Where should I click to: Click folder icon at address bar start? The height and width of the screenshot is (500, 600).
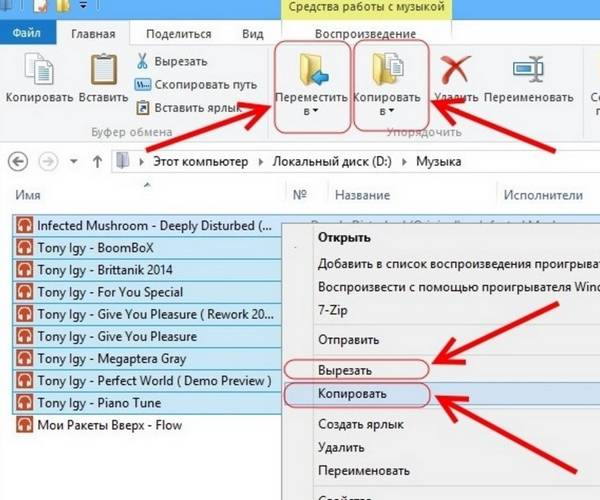(x=122, y=161)
